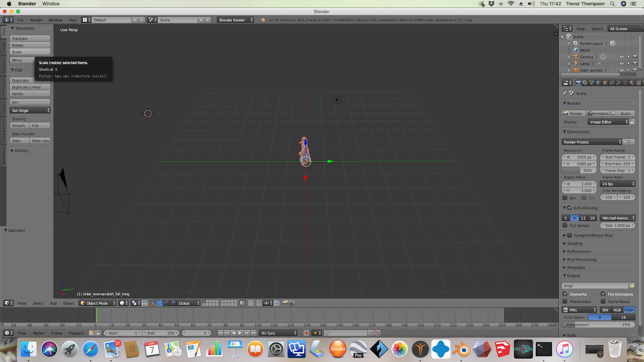Toggle Camera selectability cursor icon
Viewport: 644px width, 362px height.
click(629, 57)
